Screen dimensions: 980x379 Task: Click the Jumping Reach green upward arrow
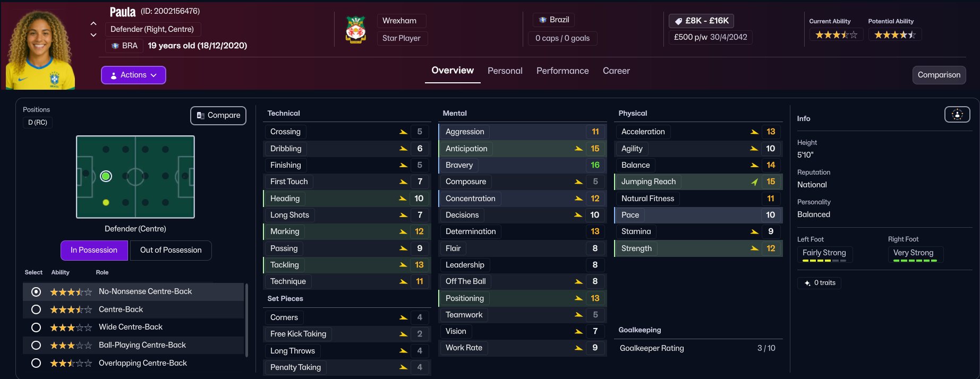click(x=754, y=182)
